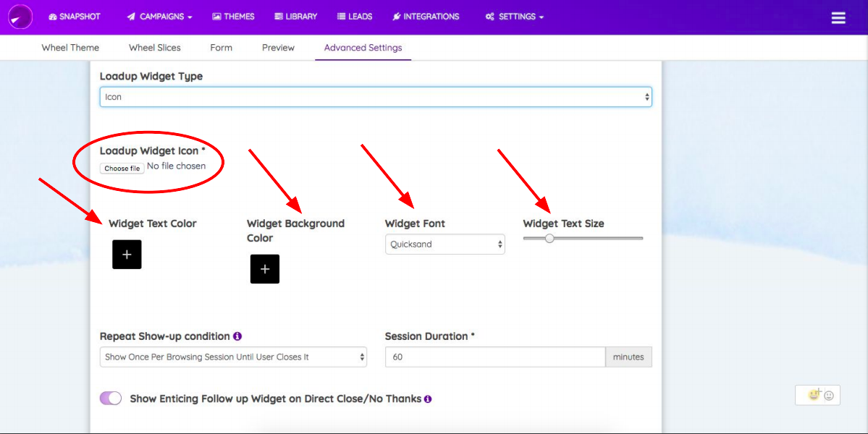This screenshot has width=868, height=434.
Task: Open the Widget Font dropdown
Action: pos(445,244)
